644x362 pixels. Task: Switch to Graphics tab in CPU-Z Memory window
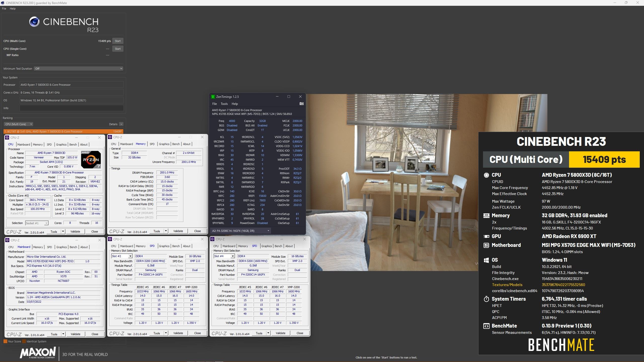point(164,144)
